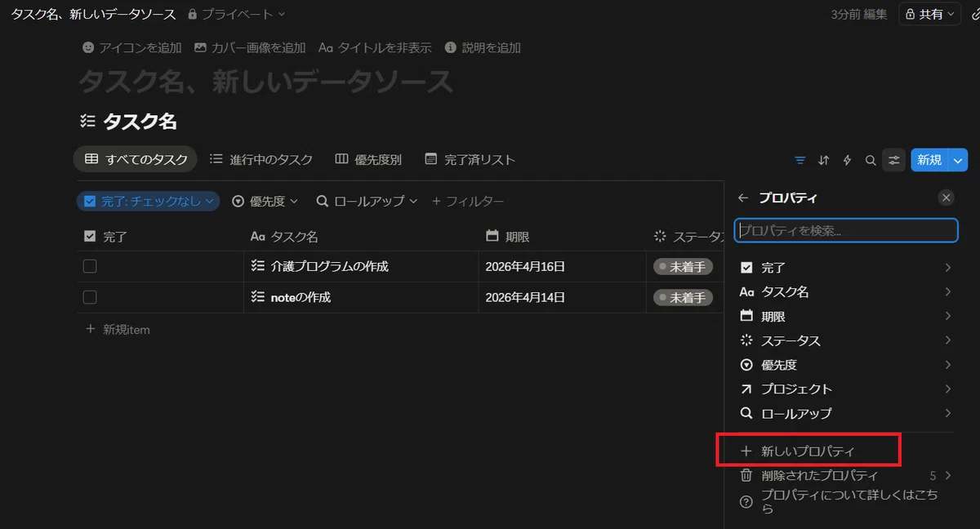
Task: Switch to the 進行中のタスク tab
Action: point(261,159)
